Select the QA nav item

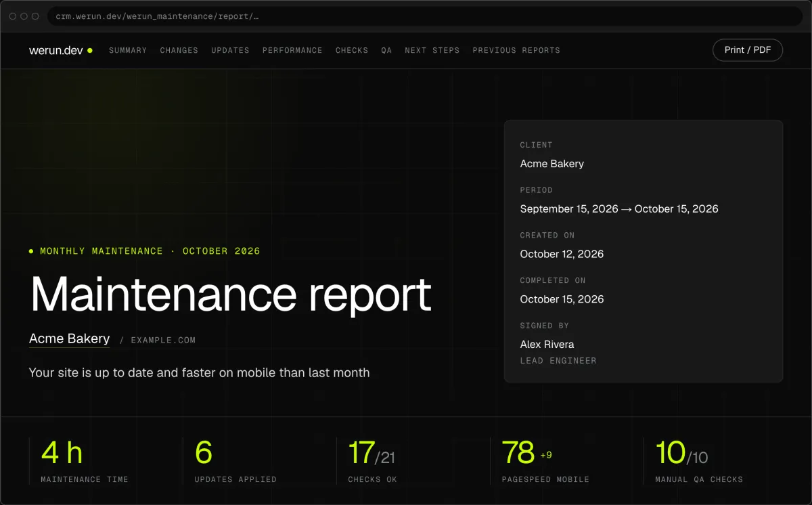pos(386,50)
